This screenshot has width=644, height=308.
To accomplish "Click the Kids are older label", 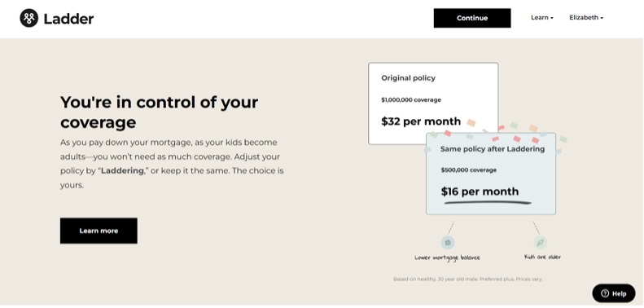I will [542, 257].
